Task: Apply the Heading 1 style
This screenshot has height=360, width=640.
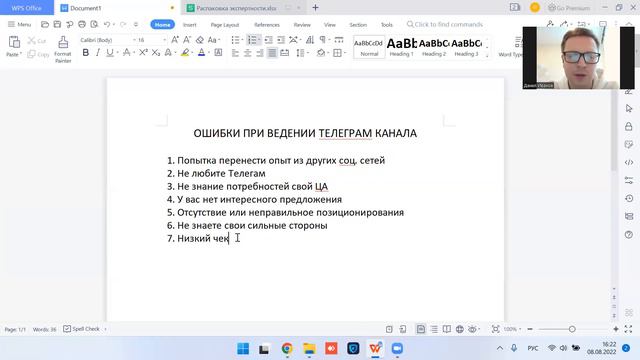Action: tap(401, 47)
